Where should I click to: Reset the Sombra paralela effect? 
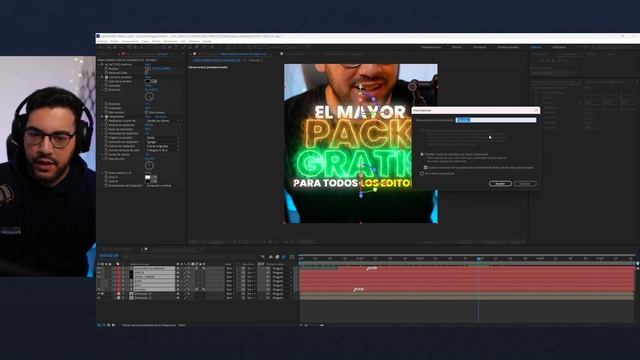[148, 77]
